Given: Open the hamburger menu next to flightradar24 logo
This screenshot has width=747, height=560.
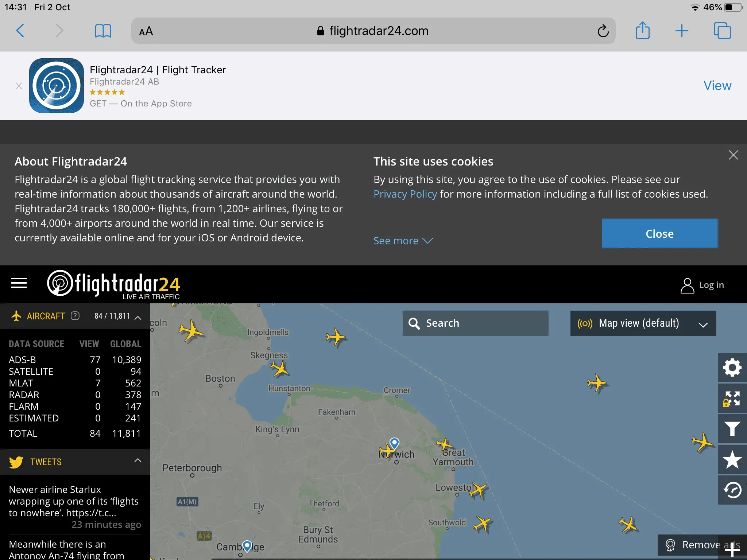Looking at the screenshot, I should point(19,283).
